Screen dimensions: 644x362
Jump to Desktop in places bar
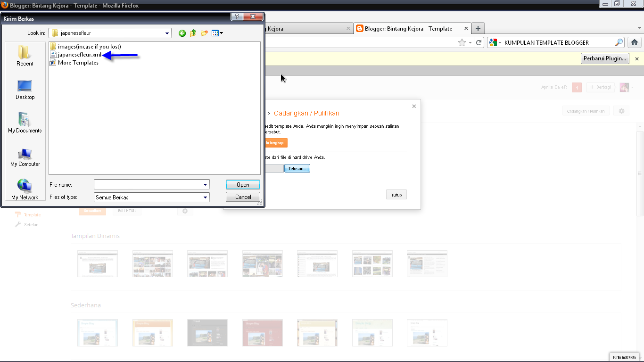(25, 90)
